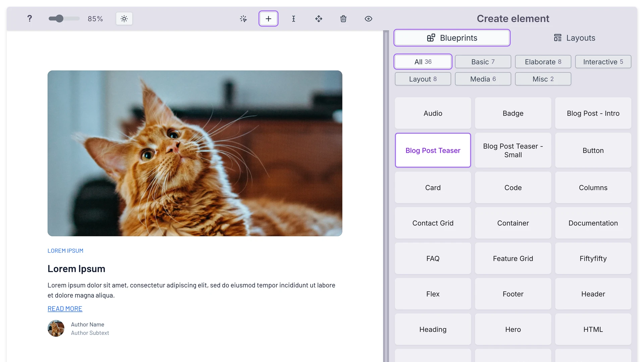The width and height of the screenshot is (644, 362).
Task: Click the trash delete tool icon
Action: 343,19
